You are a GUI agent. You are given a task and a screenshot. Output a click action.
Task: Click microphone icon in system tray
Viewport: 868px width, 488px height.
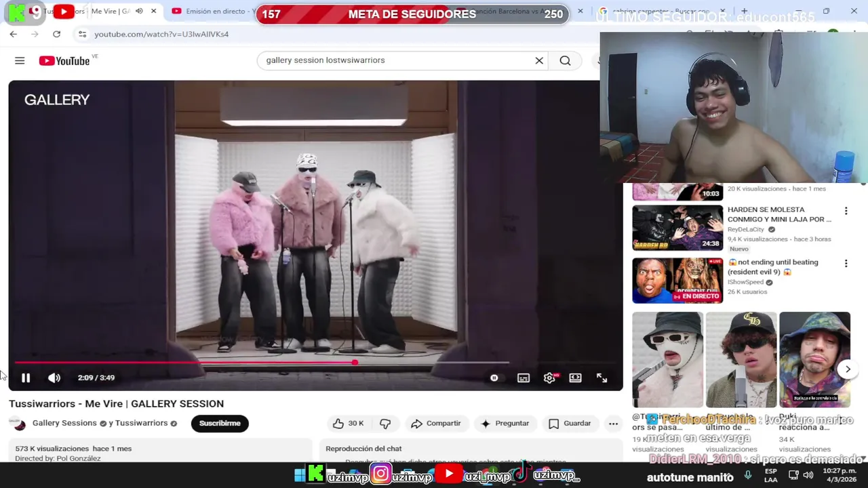click(x=748, y=475)
